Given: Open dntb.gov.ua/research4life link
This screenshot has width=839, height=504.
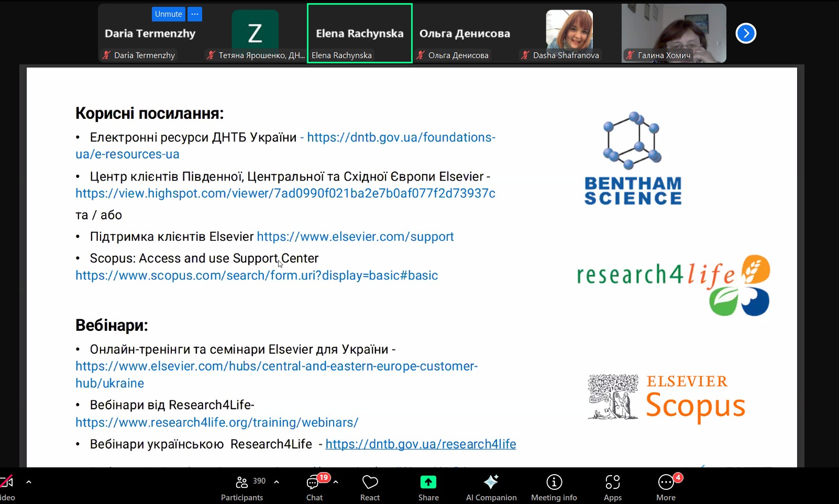Looking at the screenshot, I should [421, 444].
